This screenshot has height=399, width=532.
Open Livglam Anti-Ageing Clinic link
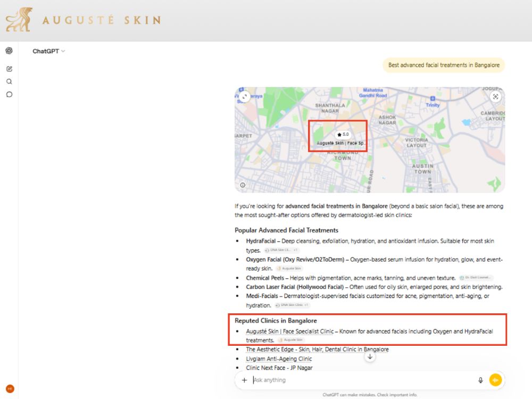pos(279,359)
